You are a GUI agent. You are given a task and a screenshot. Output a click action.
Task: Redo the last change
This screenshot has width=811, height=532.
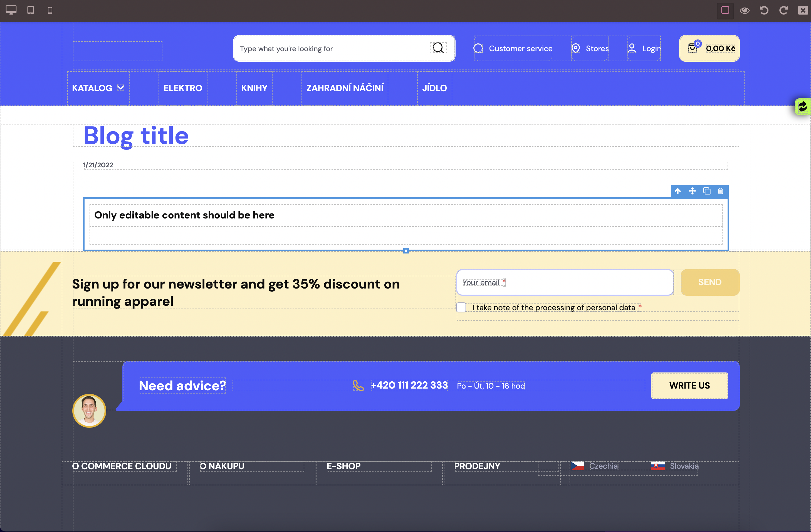coord(783,11)
